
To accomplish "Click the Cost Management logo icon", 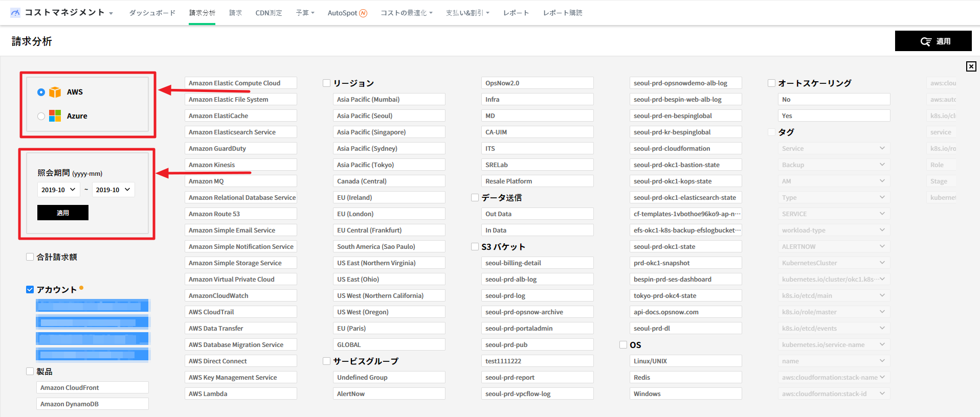I will pos(15,13).
